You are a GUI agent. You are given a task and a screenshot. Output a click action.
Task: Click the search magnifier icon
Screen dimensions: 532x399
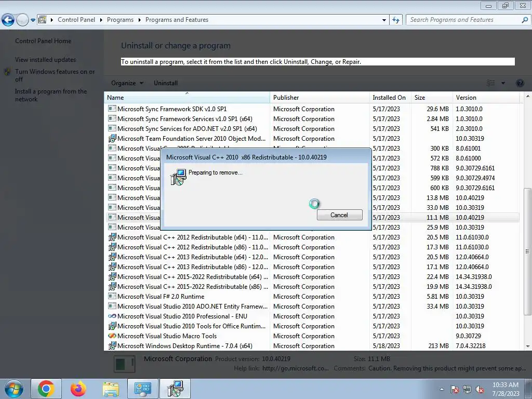(525, 20)
